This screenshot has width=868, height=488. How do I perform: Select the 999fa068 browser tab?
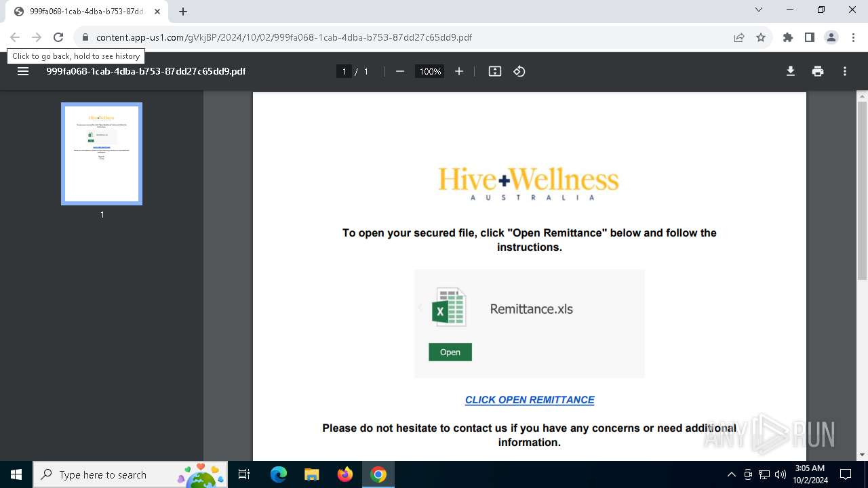pos(87,12)
